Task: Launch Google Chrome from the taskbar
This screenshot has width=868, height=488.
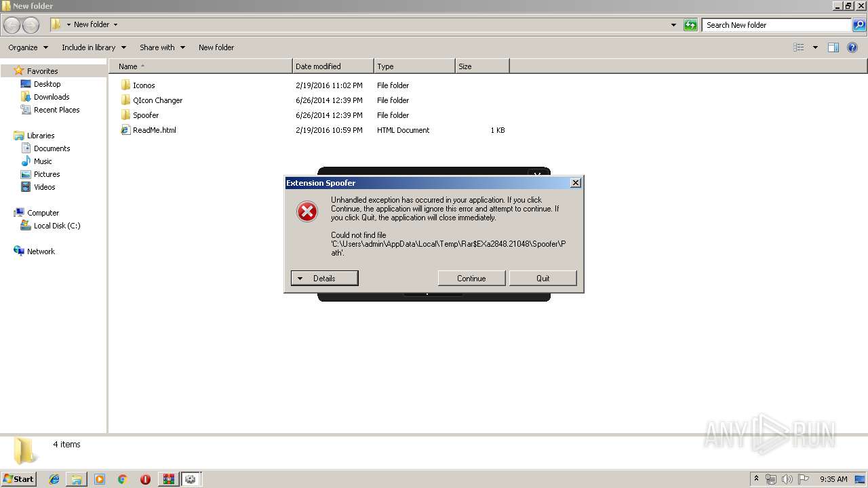Action: click(123, 479)
